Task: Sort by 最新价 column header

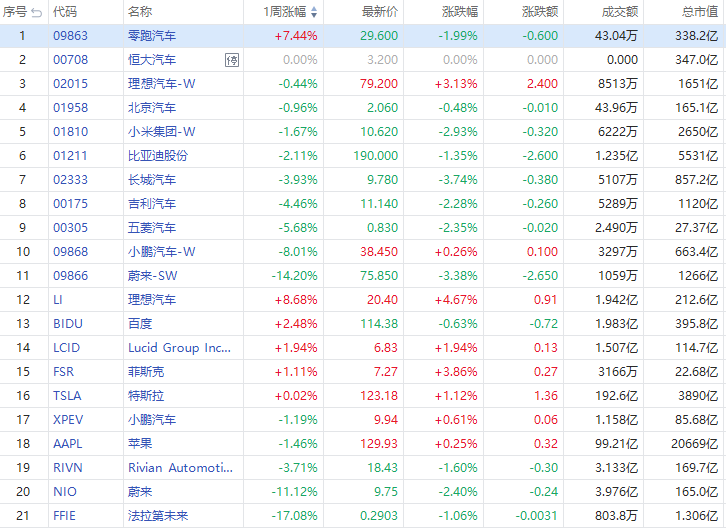Action: click(x=380, y=12)
